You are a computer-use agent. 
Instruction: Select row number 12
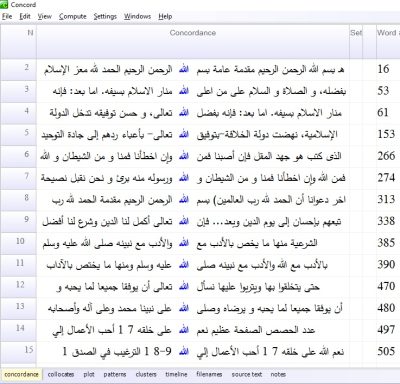(18, 287)
